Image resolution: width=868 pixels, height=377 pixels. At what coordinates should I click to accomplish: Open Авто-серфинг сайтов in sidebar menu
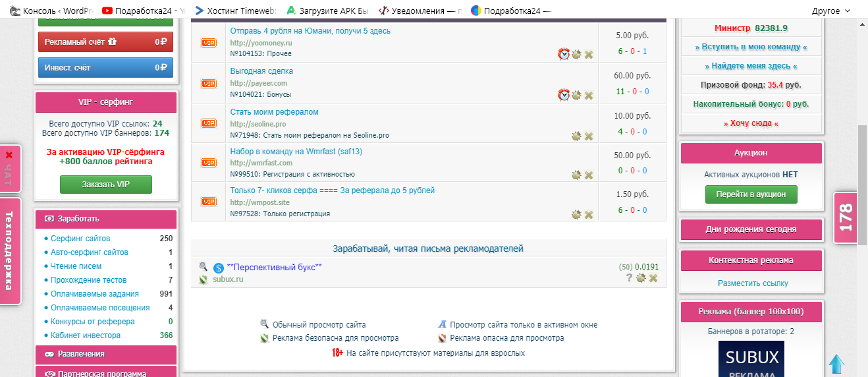[90, 252]
